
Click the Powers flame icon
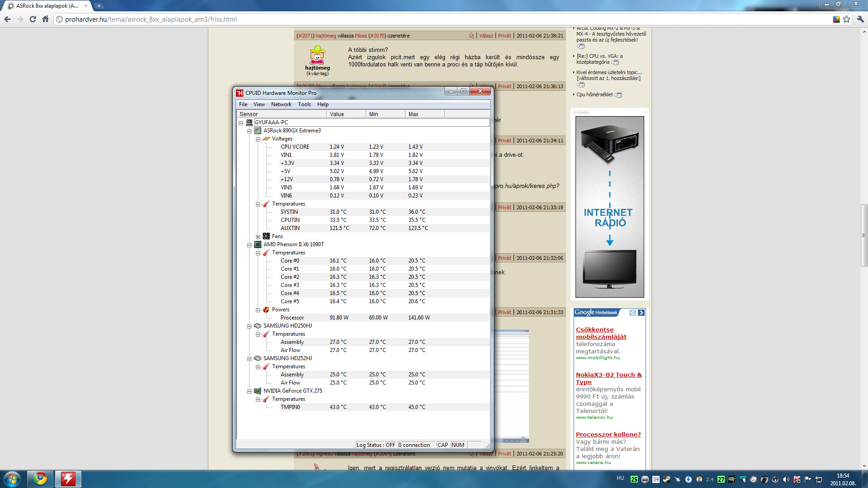click(266, 310)
